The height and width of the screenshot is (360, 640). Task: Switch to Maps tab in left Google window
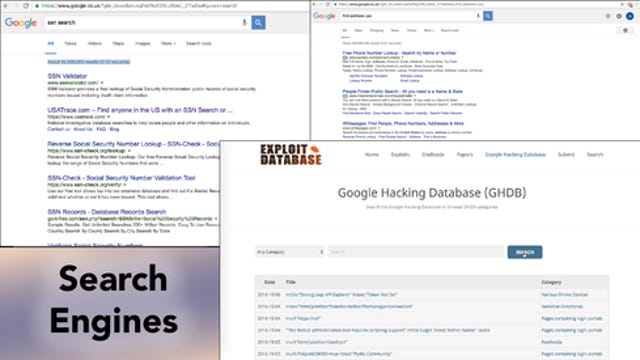pyautogui.click(x=118, y=43)
